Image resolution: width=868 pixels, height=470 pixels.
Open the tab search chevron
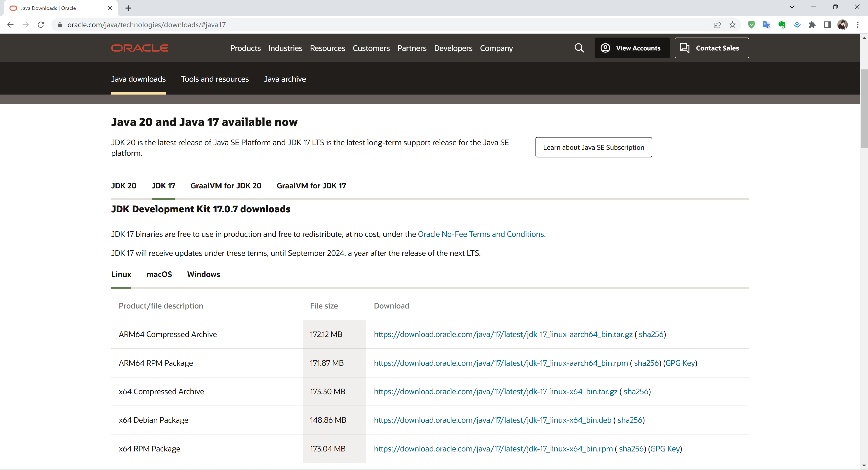[792, 7]
